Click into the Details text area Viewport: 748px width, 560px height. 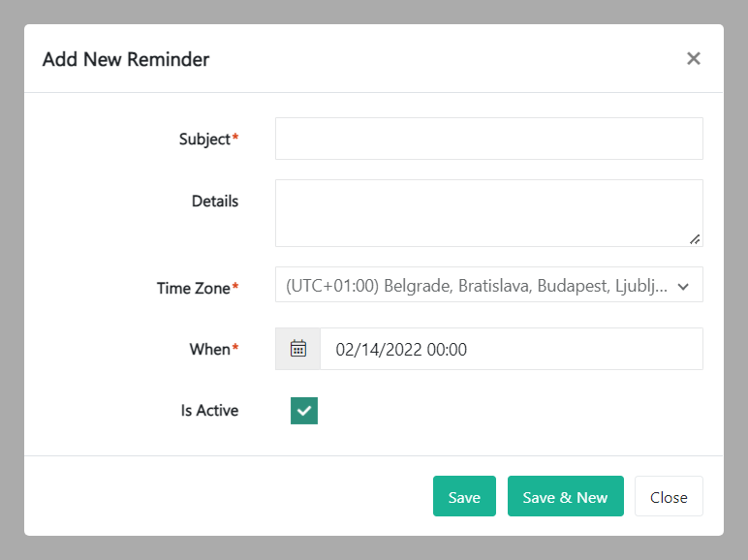click(x=488, y=212)
